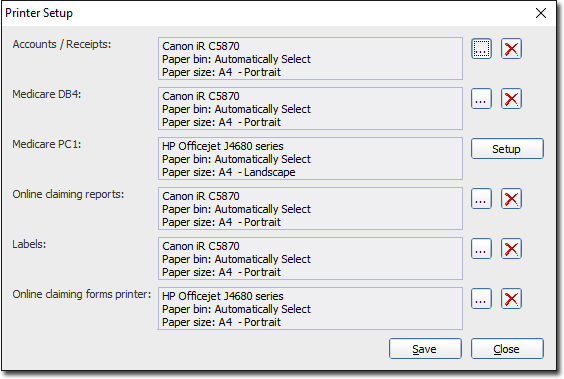This screenshot has height=379, width=564.
Task: Open browse for Online claiming forms printer
Action: pos(481,298)
